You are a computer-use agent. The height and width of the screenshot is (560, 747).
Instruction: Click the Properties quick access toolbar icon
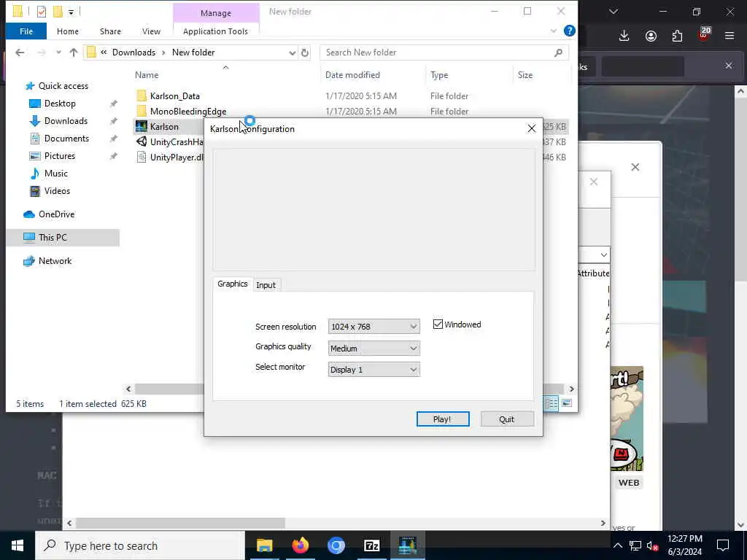(x=42, y=12)
